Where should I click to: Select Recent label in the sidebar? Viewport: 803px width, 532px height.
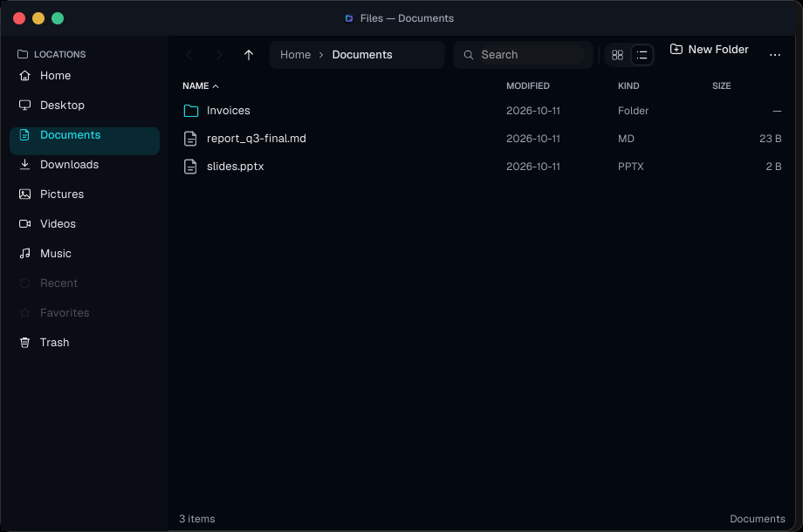pyautogui.click(x=58, y=283)
